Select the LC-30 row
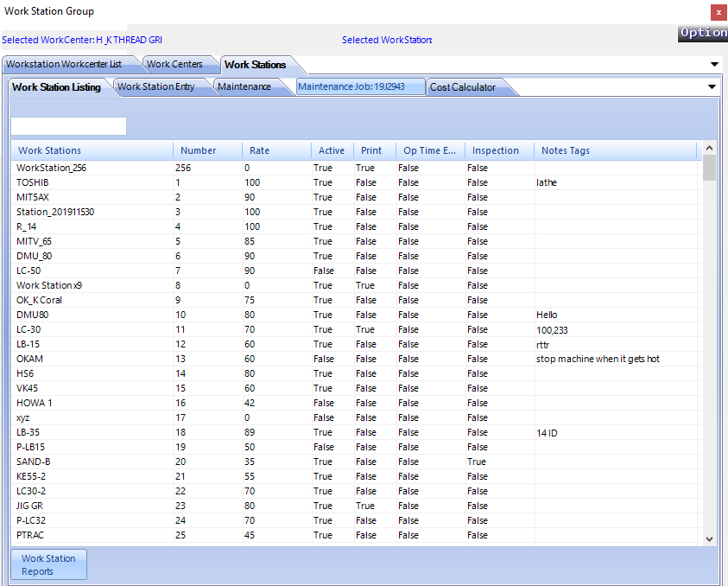This screenshot has height=586, width=728. [356, 329]
